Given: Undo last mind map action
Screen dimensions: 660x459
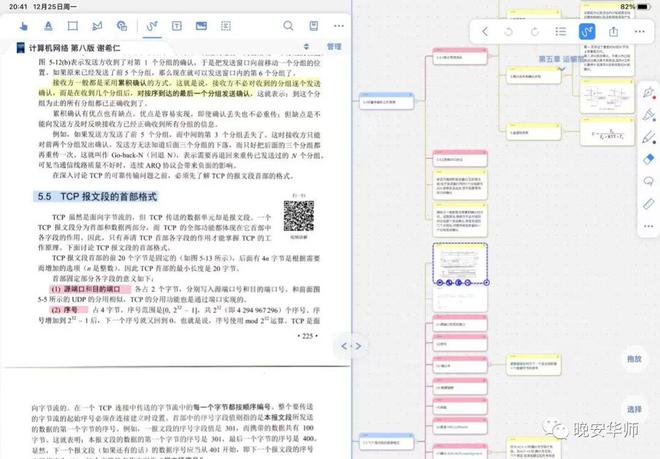Looking at the screenshot, I should [x=509, y=32].
